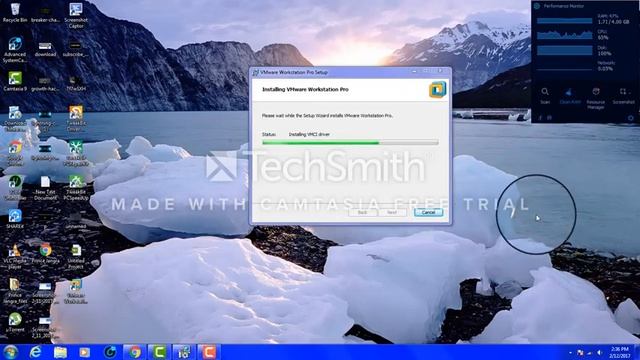Viewport: 640px width, 360px height.
Task: Open the Recycle Bin desktop icon
Action: click(15, 12)
